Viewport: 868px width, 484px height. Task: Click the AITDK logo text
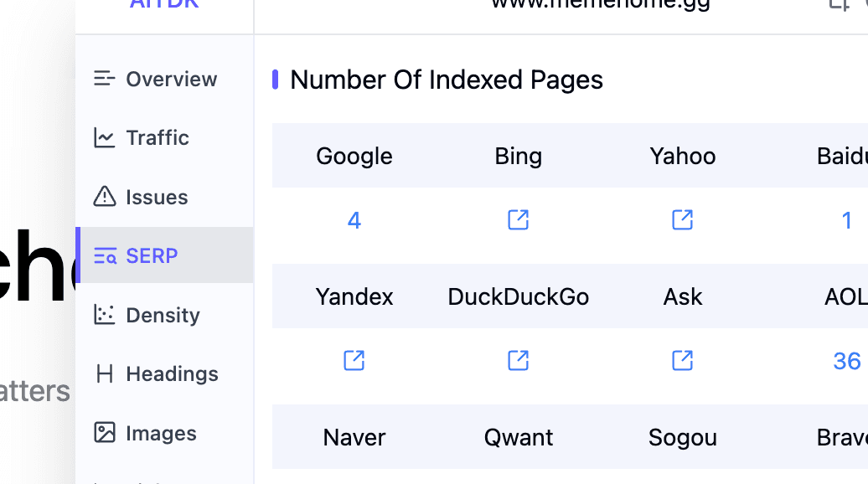tap(164, 4)
